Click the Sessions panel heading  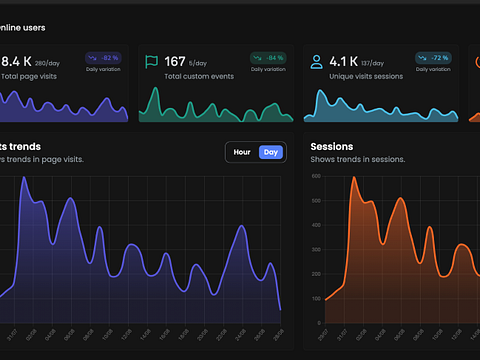pyautogui.click(x=332, y=147)
